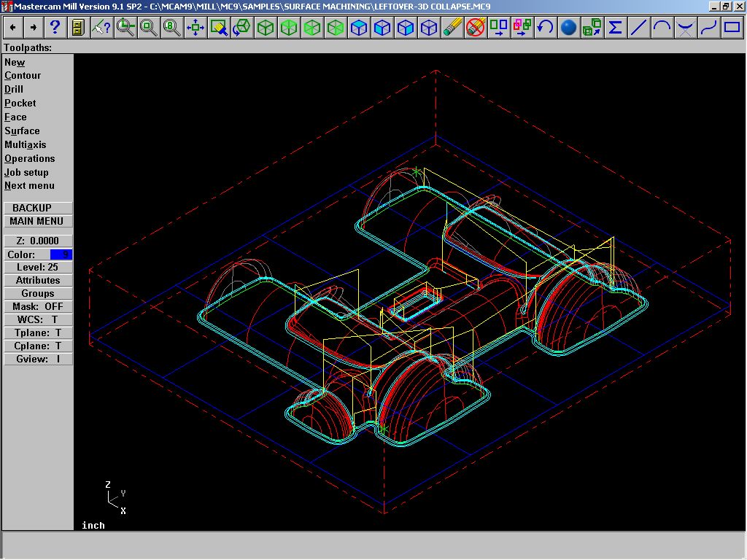Open Translate tool with green squares arrow

[499, 28]
